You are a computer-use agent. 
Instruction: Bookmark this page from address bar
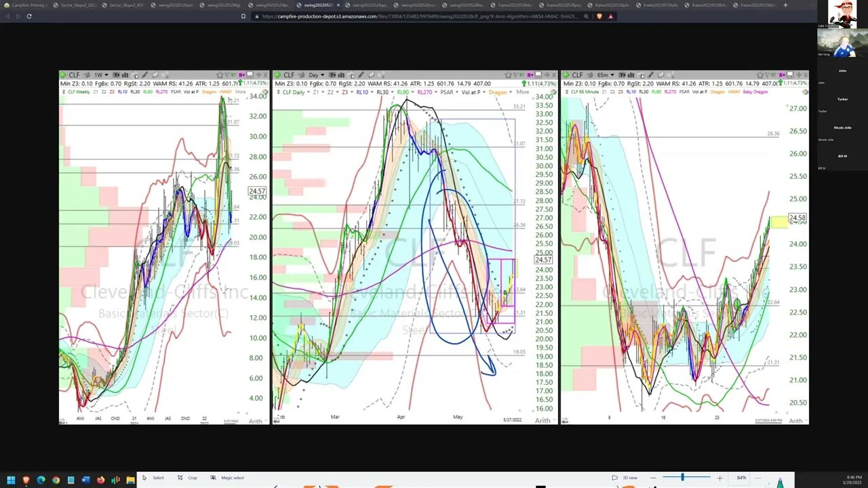pyautogui.click(x=243, y=16)
